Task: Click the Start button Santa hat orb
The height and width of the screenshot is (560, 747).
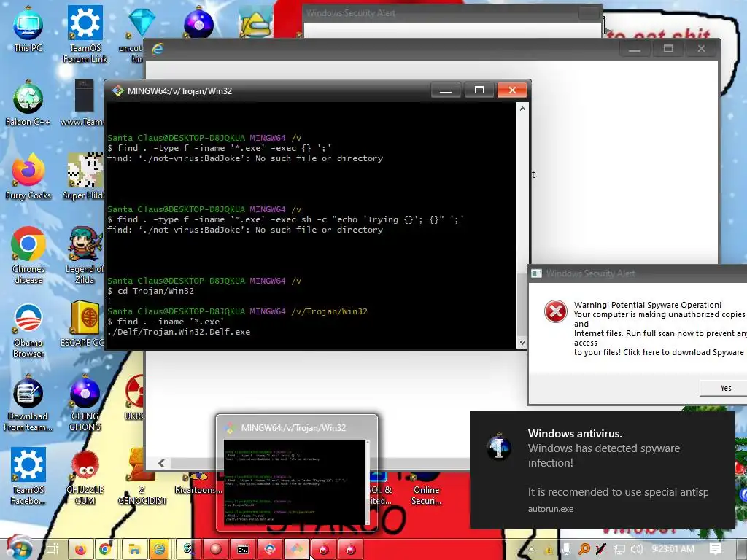Action: [x=19, y=548]
